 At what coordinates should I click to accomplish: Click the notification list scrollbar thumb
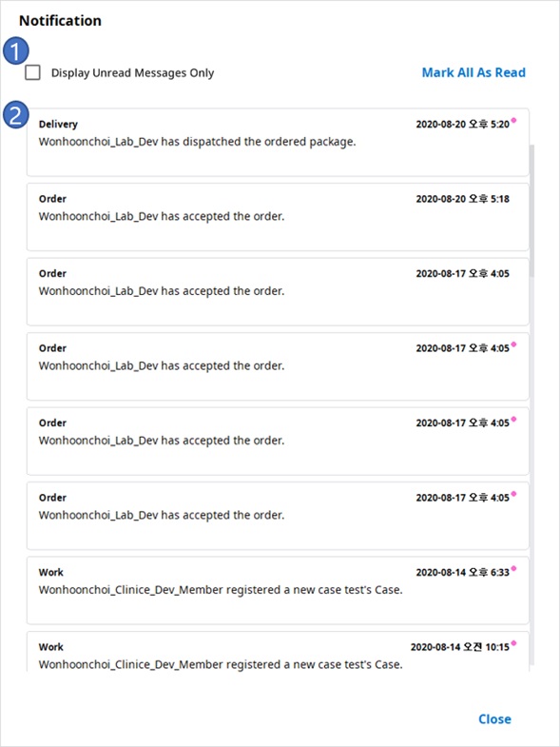(531, 210)
